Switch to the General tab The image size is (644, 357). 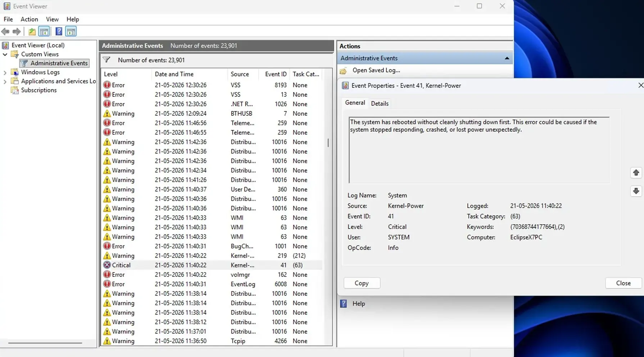355,103
